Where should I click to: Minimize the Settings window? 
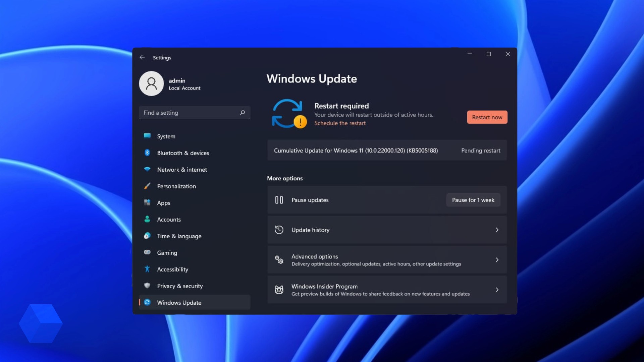[470, 54]
